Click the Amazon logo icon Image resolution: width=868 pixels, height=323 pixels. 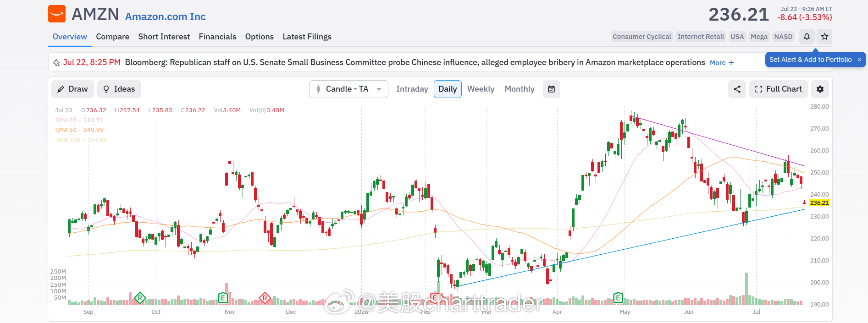(57, 14)
